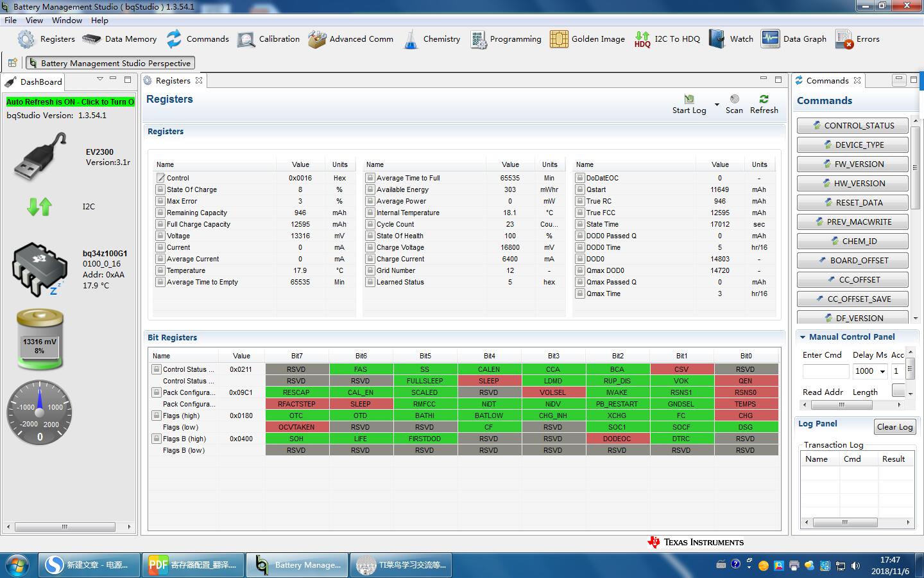The width and height of the screenshot is (924, 578).
Task: Open the View menu
Action: (34, 20)
